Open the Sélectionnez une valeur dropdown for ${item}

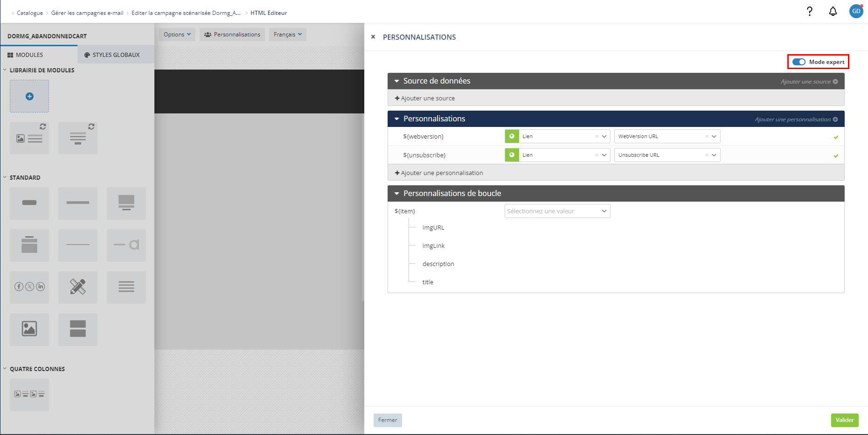click(x=557, y=211)
